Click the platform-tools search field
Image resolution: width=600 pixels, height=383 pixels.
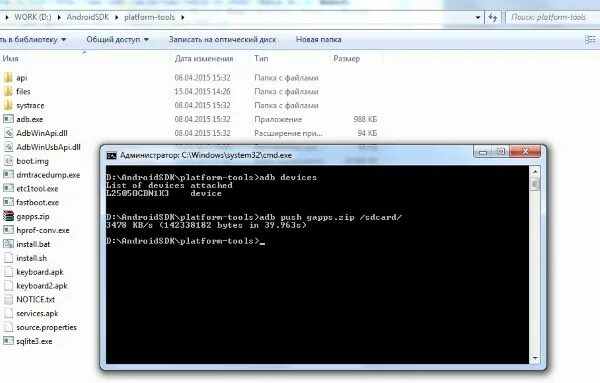tap(553, 17)
